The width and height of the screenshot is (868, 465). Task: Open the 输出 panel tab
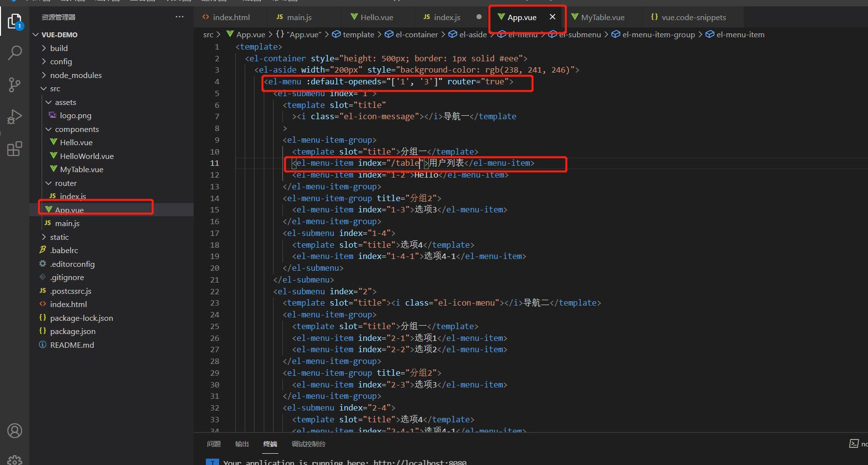242,444
